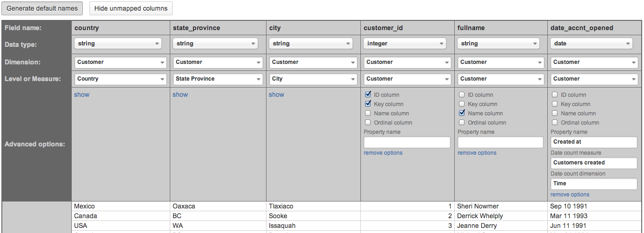644x233 pixels.
Task: Open the Country level dropdown
Action: 121,79
